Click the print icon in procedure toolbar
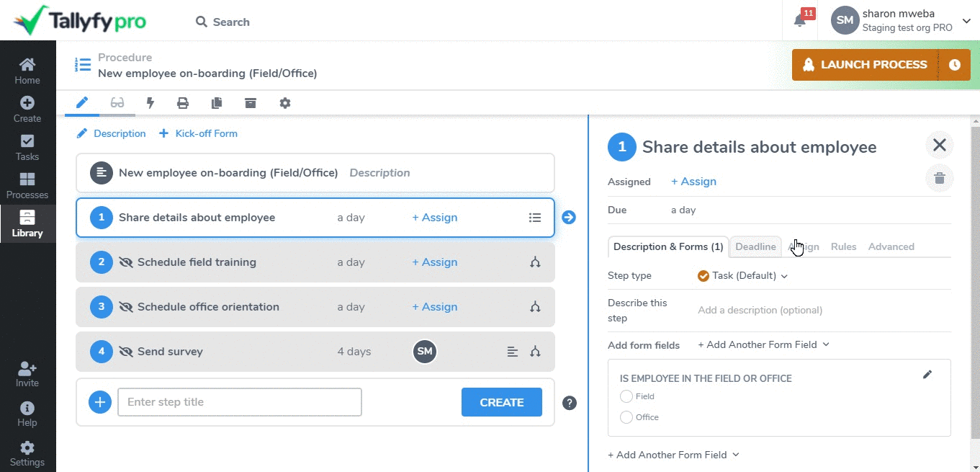 point(183,103)
